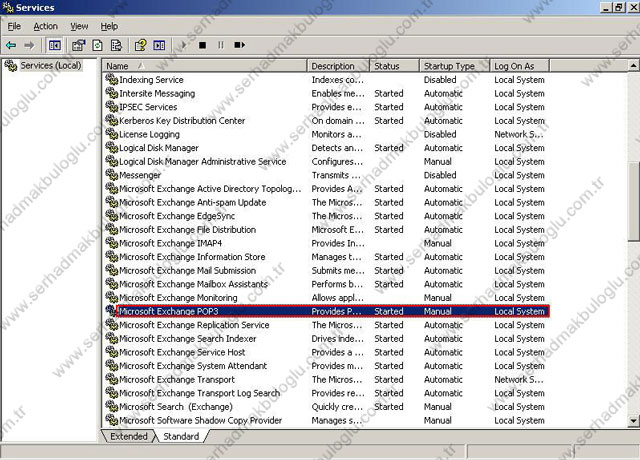Select Microsoft Exchange Mailbox Assistants service
This screenshot has width=640, height=460.
(x=193, y=284)
